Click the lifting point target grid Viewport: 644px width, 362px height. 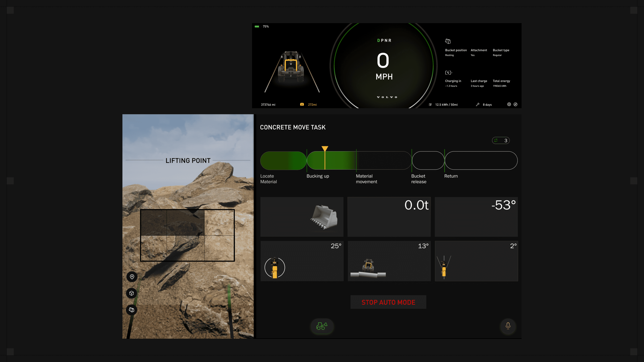pyautogui.click(x=187, y=235)
